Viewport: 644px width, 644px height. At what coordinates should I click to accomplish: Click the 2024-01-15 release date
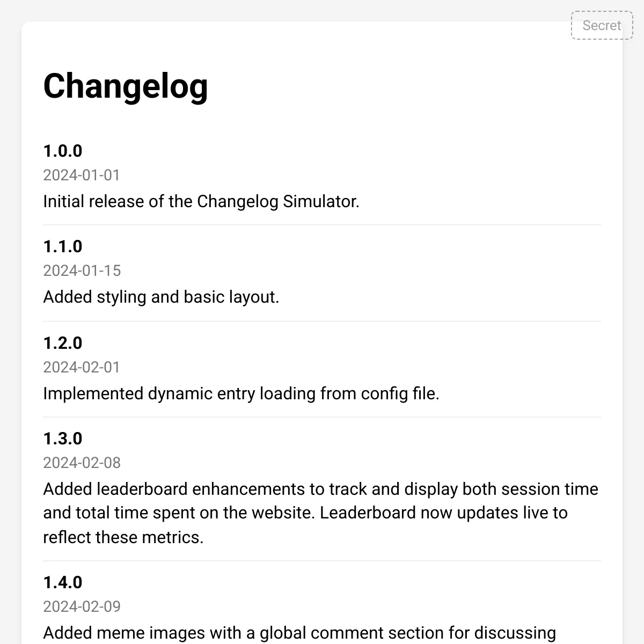click(x=82, y=271)
